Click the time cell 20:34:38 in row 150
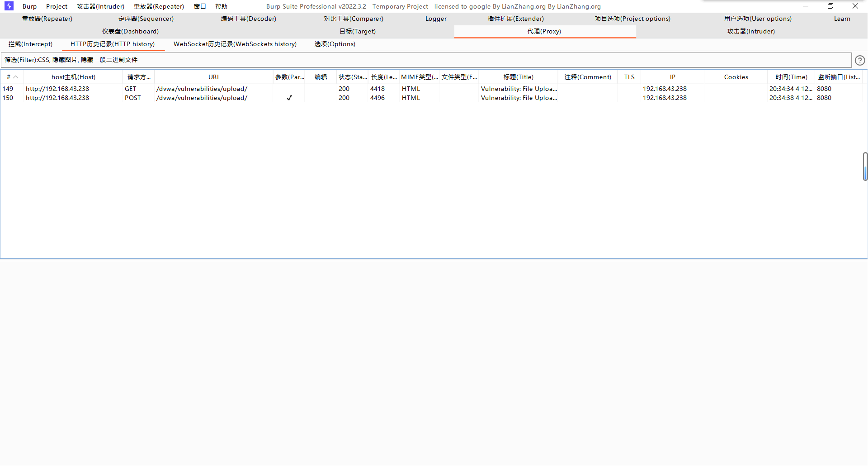Image resolution: width=868 pixels, height=466 pixels. point(791,98)
